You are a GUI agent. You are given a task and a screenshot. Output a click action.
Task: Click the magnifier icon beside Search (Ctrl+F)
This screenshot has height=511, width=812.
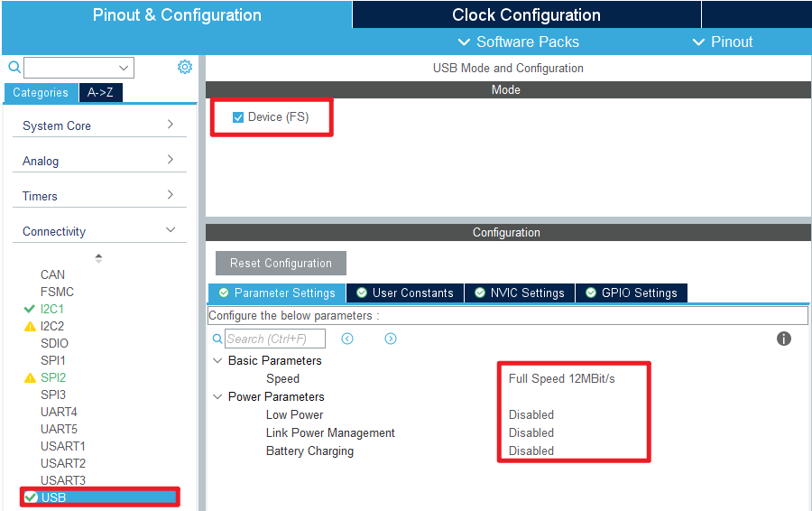pos(217,339)
